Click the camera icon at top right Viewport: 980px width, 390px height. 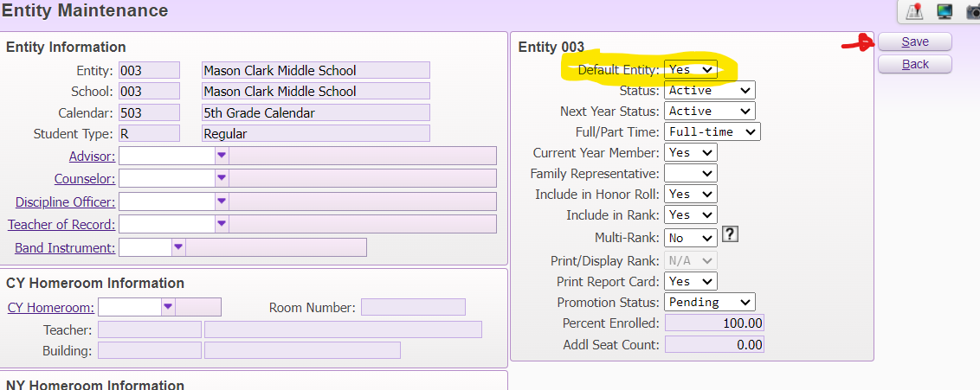point(973,11)
